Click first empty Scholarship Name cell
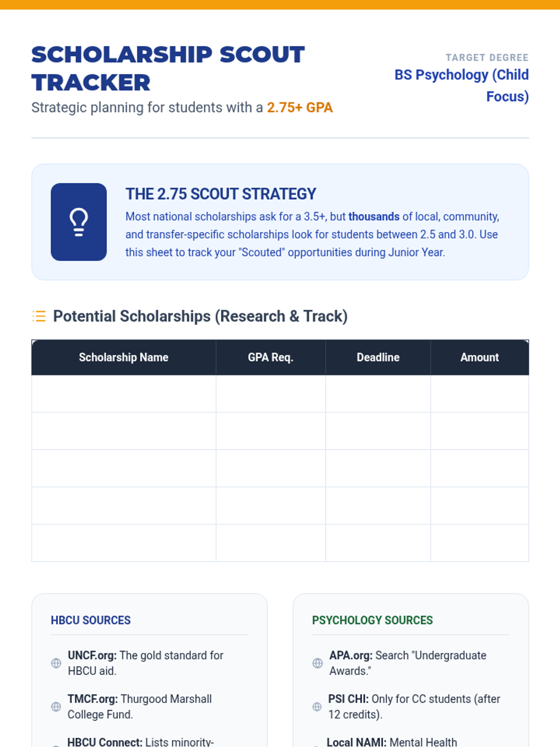This screenshot has height=747, width=560. (124, 394)
